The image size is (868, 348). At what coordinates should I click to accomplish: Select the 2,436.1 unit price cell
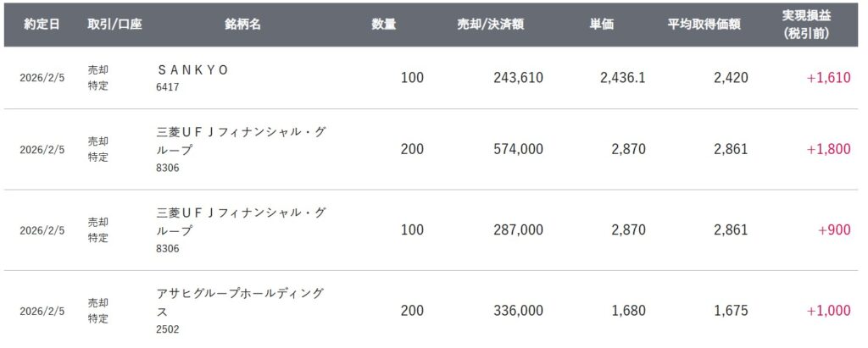pos(622,78)
